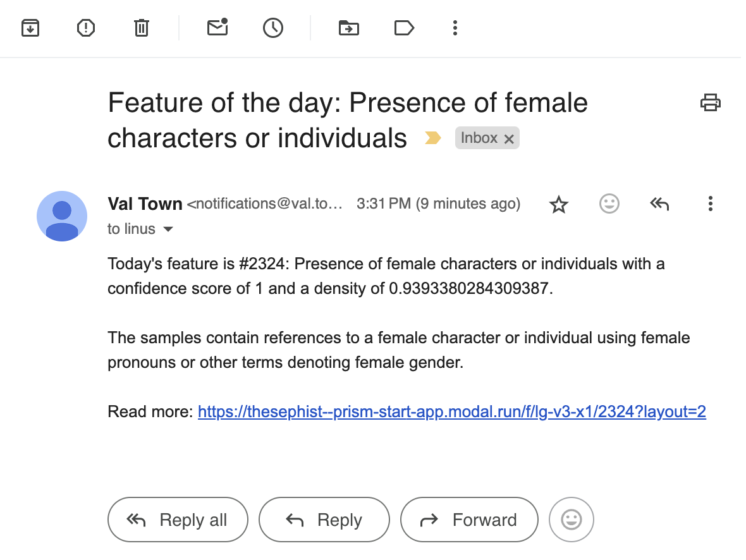Toggle the star on this message
746x560 pixels.
(x=559, y=204)
